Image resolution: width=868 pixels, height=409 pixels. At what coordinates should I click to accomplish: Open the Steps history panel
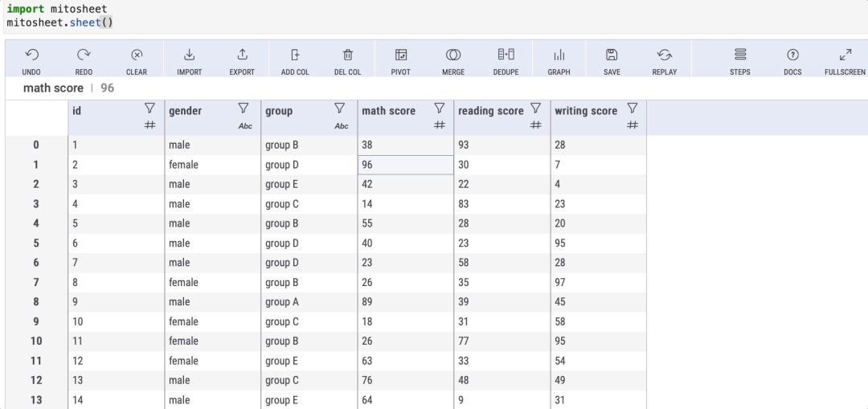740,55
